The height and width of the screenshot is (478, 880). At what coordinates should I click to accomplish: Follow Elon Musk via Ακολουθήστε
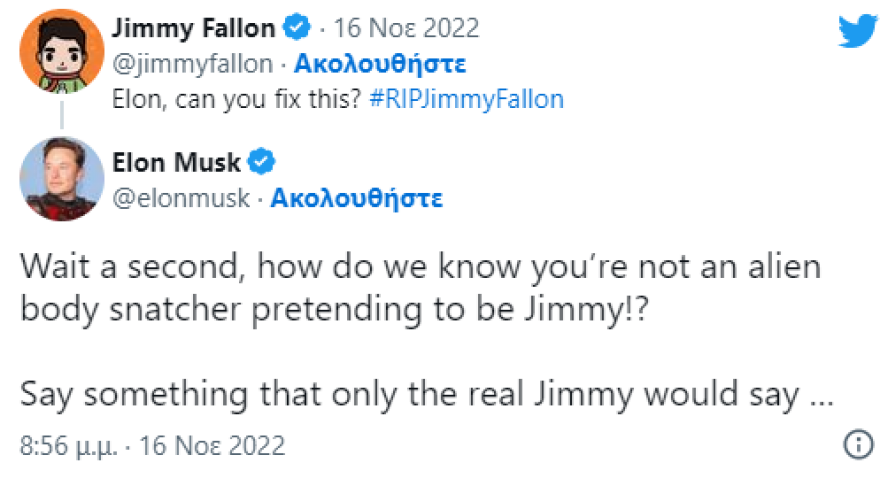coord(356,197)
